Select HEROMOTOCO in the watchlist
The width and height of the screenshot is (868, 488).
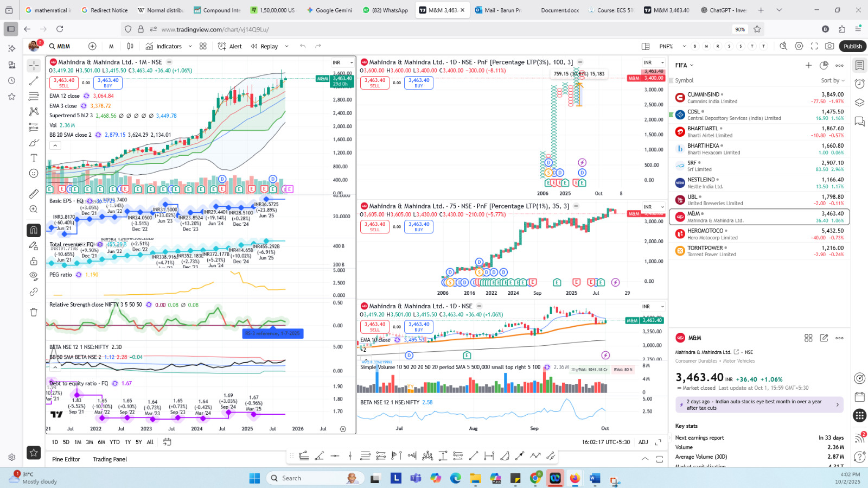[x=759, y=234]
